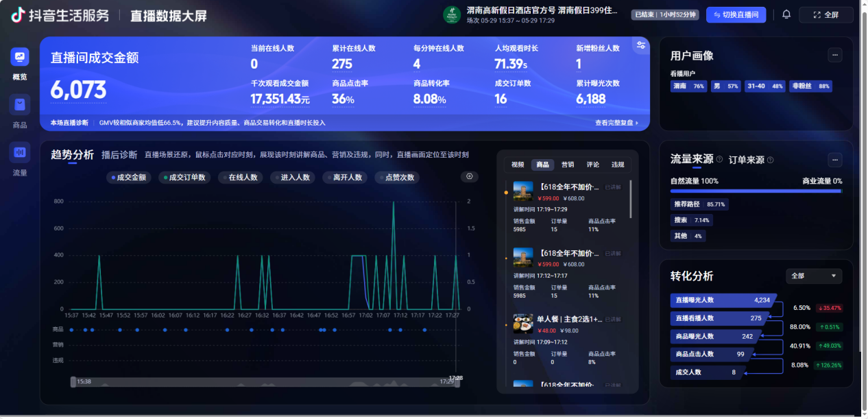Click the 单人餐 product title text
This screenshot has width=868, height=419.
pyautogui.click(x=570, y=319)
